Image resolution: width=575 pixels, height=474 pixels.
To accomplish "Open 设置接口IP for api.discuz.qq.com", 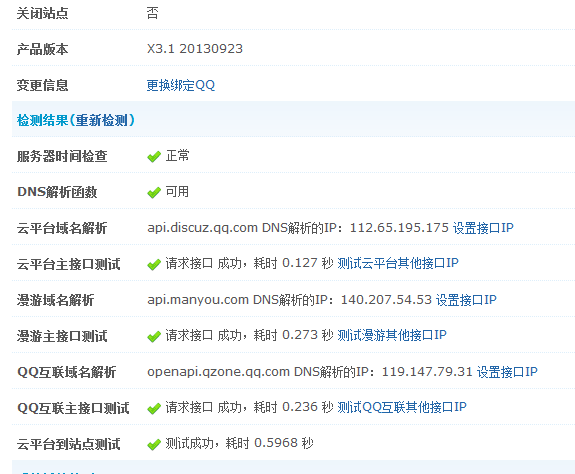I will 483,228.
